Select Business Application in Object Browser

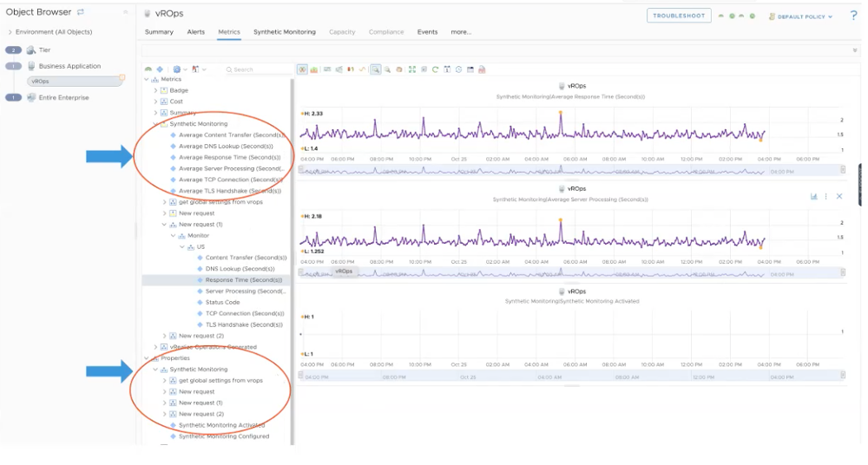(x=69, y=66)
